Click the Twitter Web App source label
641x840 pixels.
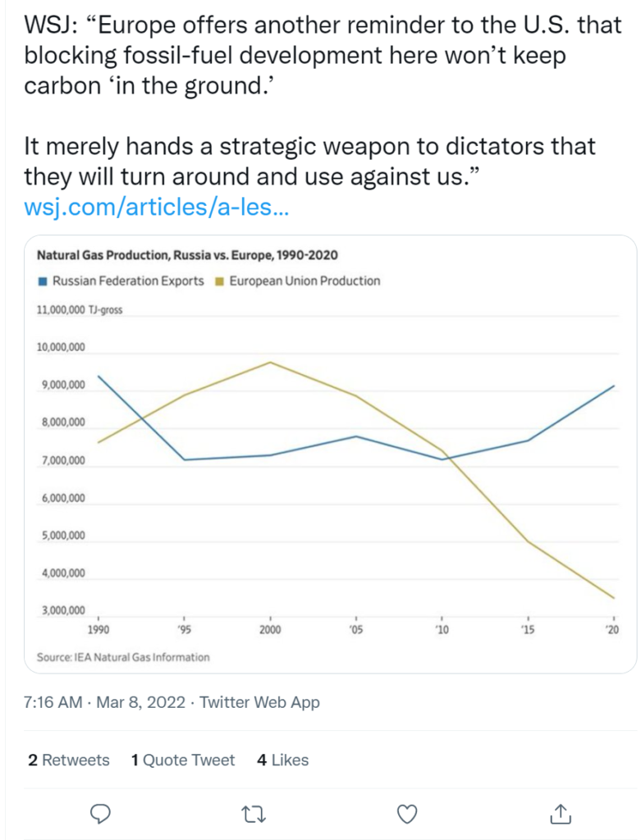pos(259,702)
